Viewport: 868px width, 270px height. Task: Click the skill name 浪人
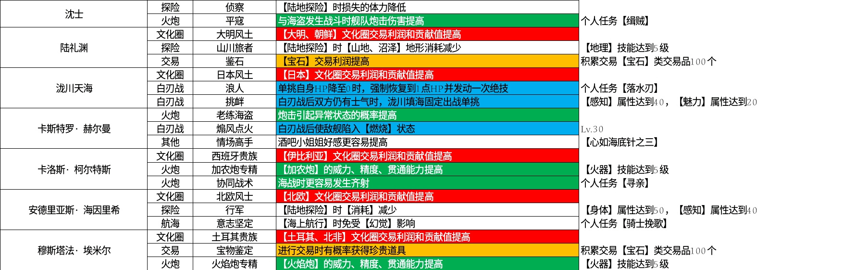click(x=235, y=88)
